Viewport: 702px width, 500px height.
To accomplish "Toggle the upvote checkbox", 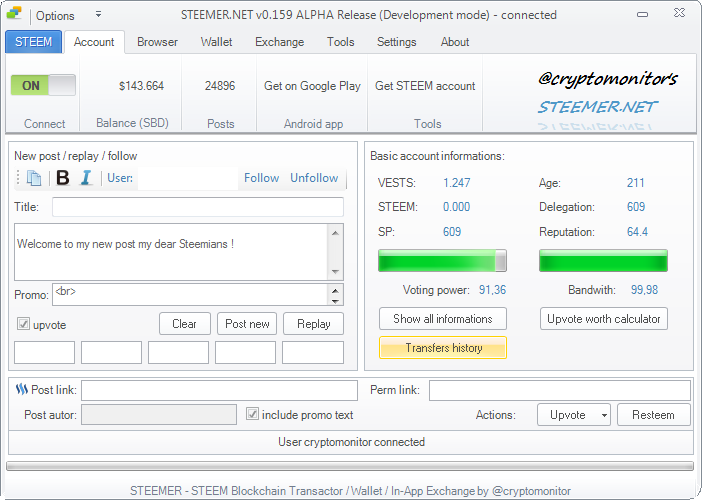I will 23,324.
